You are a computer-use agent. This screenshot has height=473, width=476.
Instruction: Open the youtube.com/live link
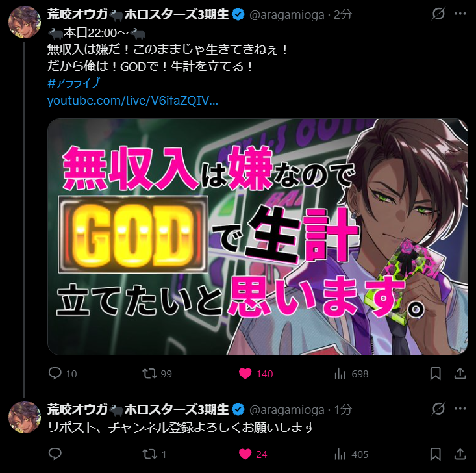click(132, 101)
